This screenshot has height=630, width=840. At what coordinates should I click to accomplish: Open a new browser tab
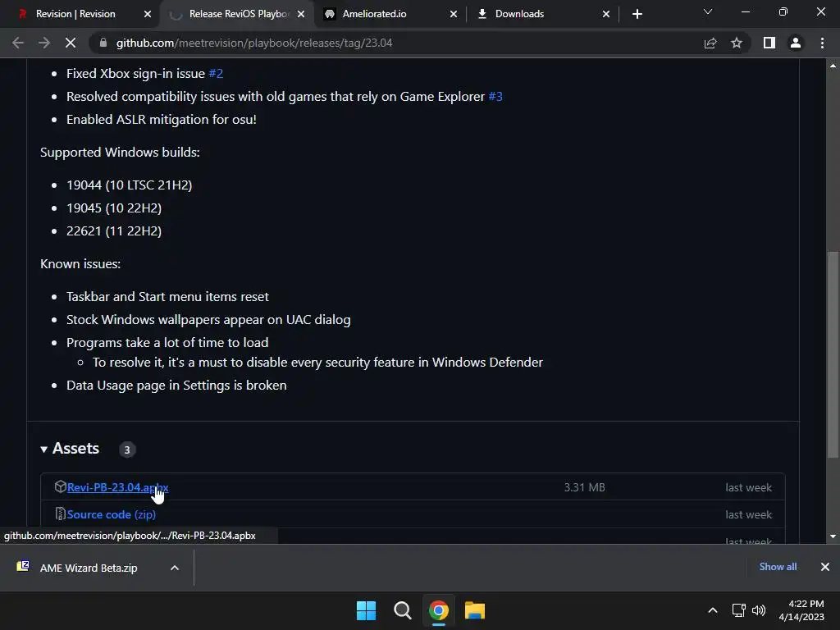[637, 14]
